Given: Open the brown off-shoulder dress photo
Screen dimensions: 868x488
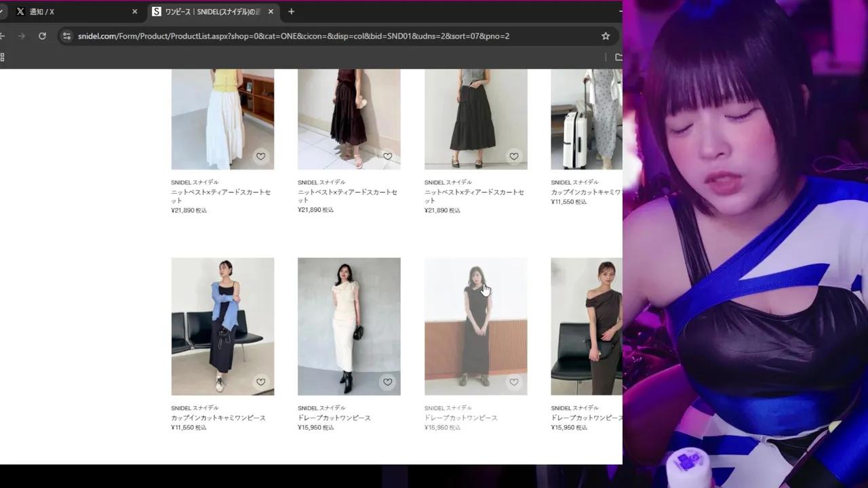Looking at the screenshot, I should point(587,326).
